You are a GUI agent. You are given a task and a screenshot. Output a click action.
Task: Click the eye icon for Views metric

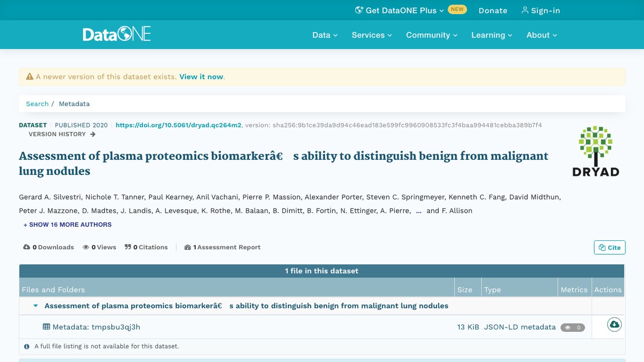[x=86, y=247]
